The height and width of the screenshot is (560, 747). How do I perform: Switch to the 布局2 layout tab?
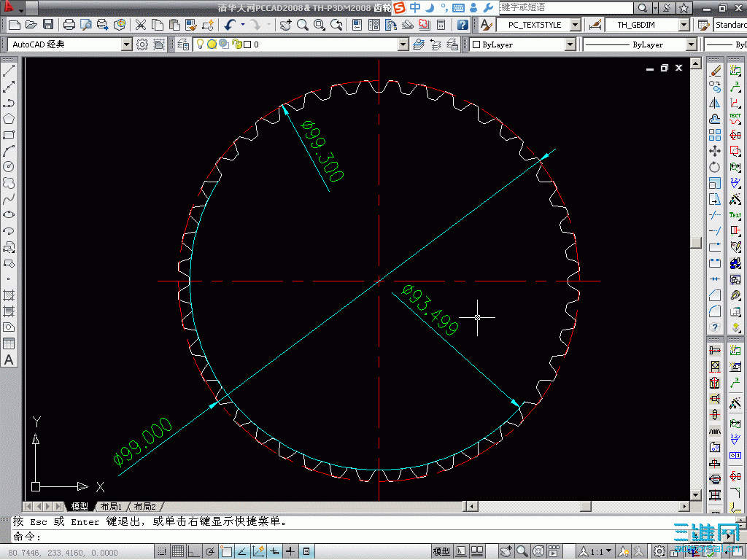[x=145, y=506]
